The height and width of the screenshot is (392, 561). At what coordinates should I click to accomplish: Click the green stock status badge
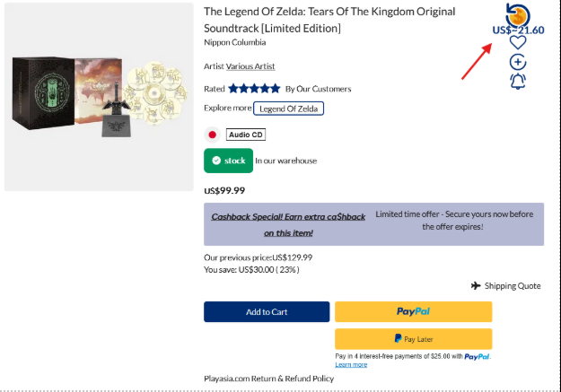tap(228, 161)
